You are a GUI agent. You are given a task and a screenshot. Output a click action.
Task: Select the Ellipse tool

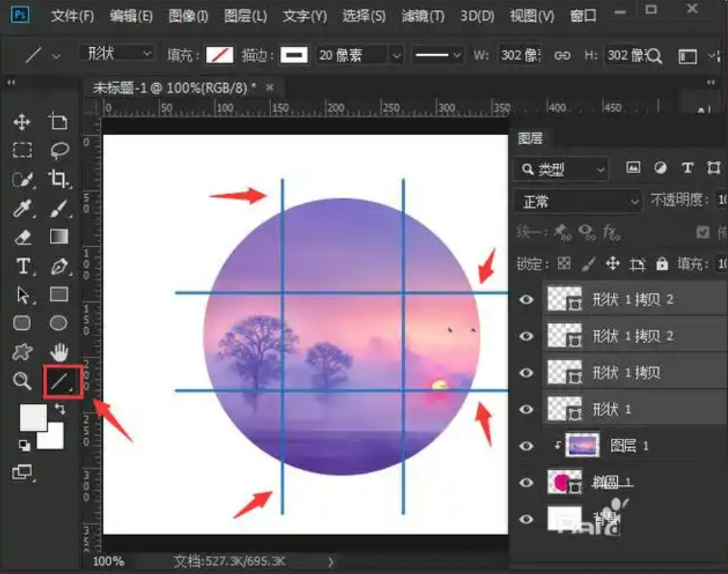tap(58, 323)
